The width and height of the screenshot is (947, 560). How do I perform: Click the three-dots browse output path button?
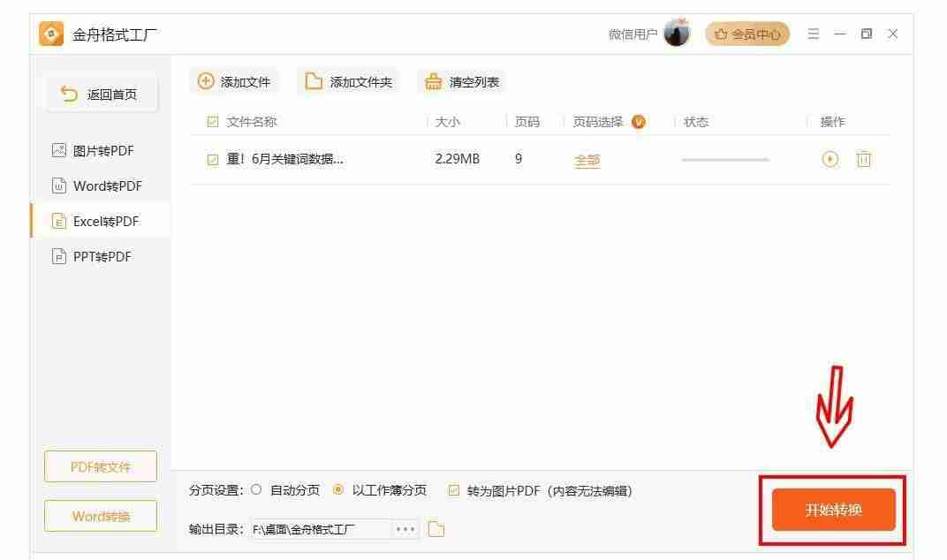coord(405,529)
